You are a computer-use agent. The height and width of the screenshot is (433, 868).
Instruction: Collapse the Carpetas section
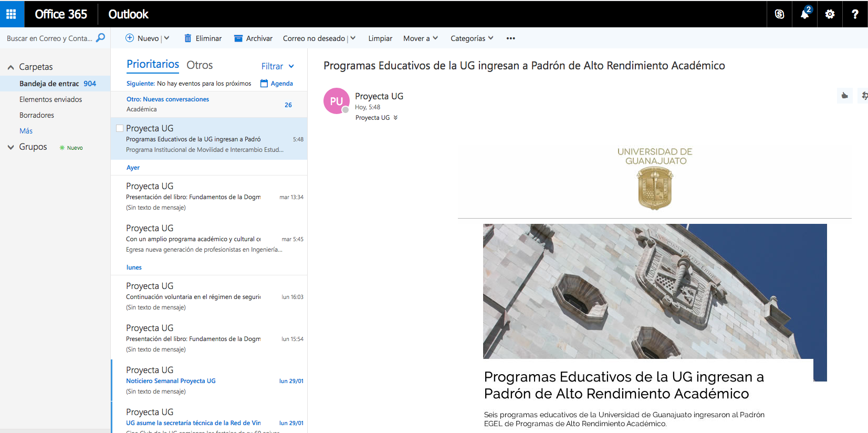11,67
